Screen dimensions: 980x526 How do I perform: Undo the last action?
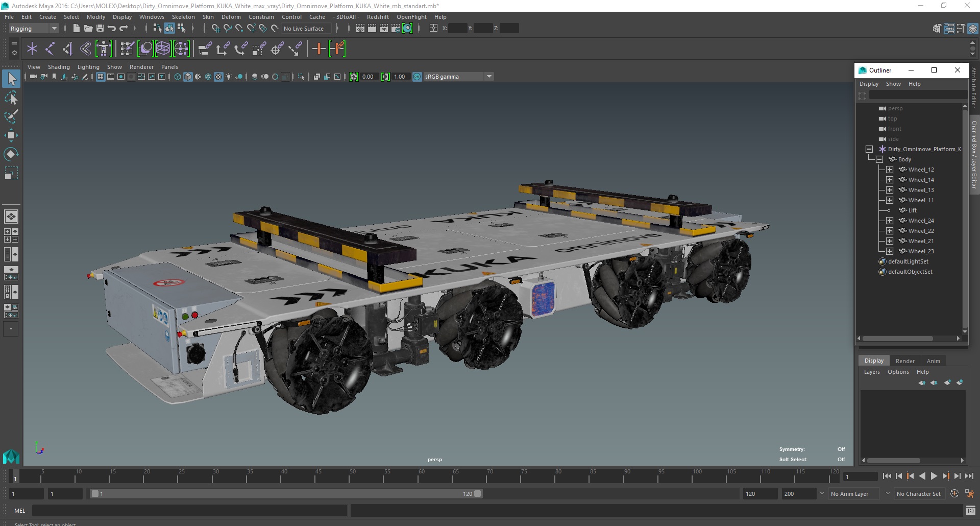[x=112, y=29]
